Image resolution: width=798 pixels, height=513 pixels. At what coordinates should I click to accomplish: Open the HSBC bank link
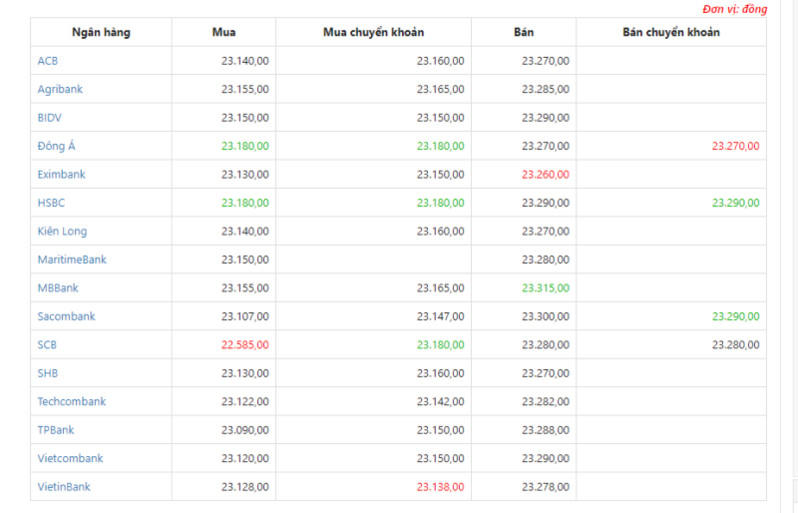tap(51, 203)
